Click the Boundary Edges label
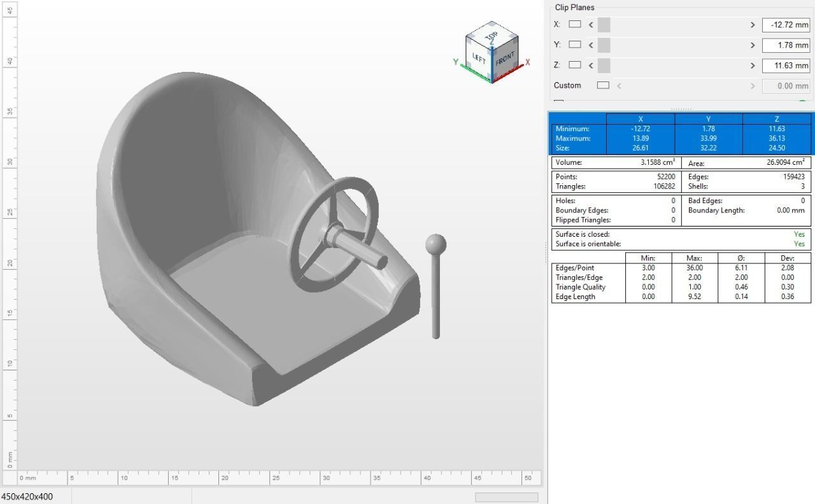The image size is (815, 504). [x=582, y=210]
